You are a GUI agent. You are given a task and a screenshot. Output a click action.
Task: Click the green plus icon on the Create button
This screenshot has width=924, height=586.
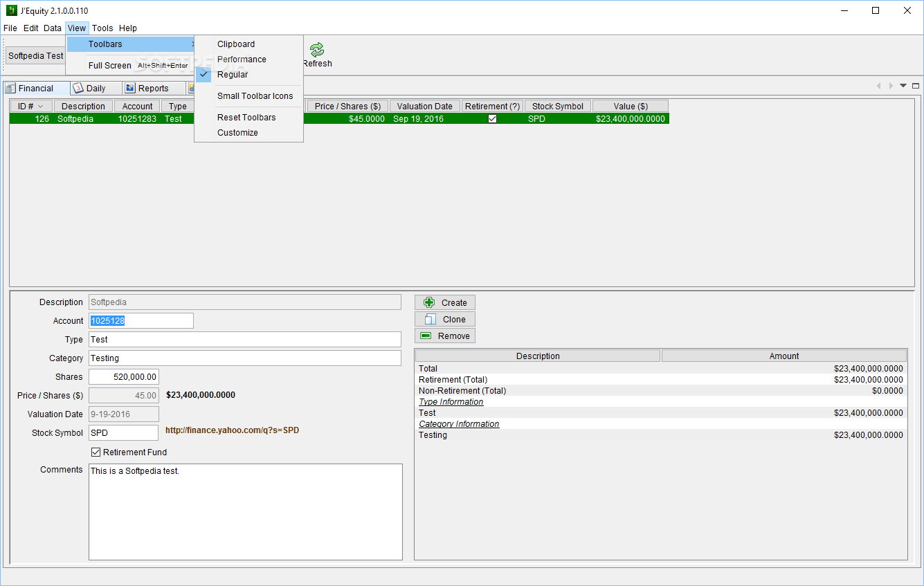(x=429, y=302)
